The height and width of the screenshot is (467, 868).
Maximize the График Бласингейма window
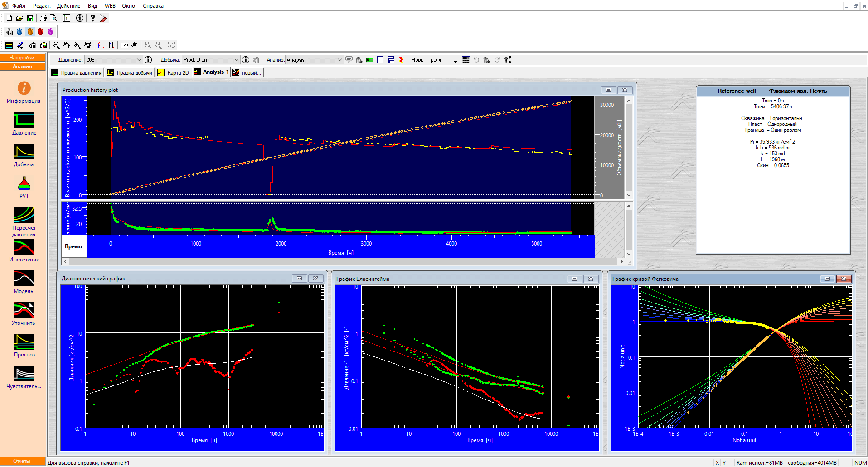pos(574,279)
